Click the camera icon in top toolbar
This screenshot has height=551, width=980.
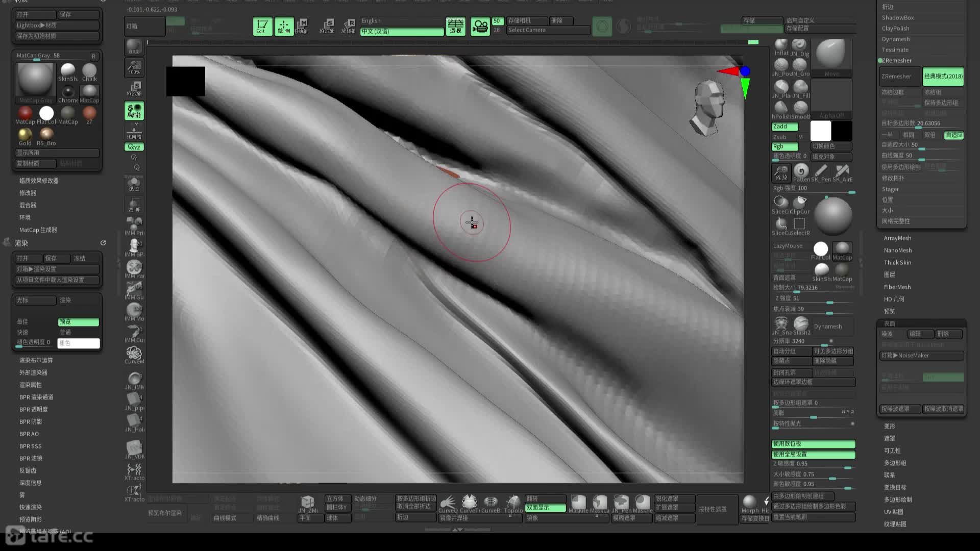coord(480,26)
